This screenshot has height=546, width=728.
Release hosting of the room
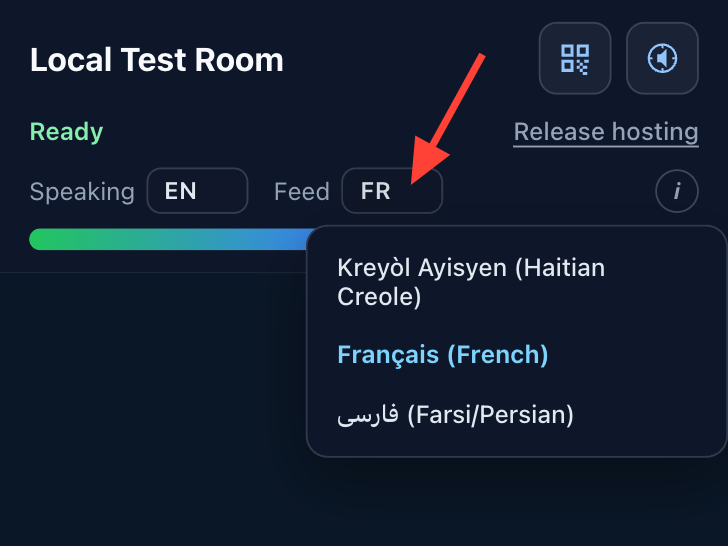click(606, 132)
